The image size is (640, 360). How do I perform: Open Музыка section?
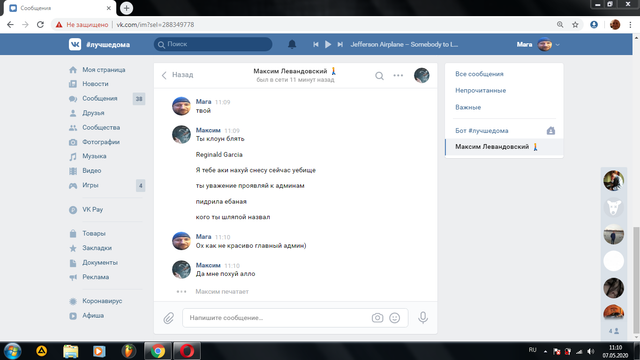click(x=94, y=156)
